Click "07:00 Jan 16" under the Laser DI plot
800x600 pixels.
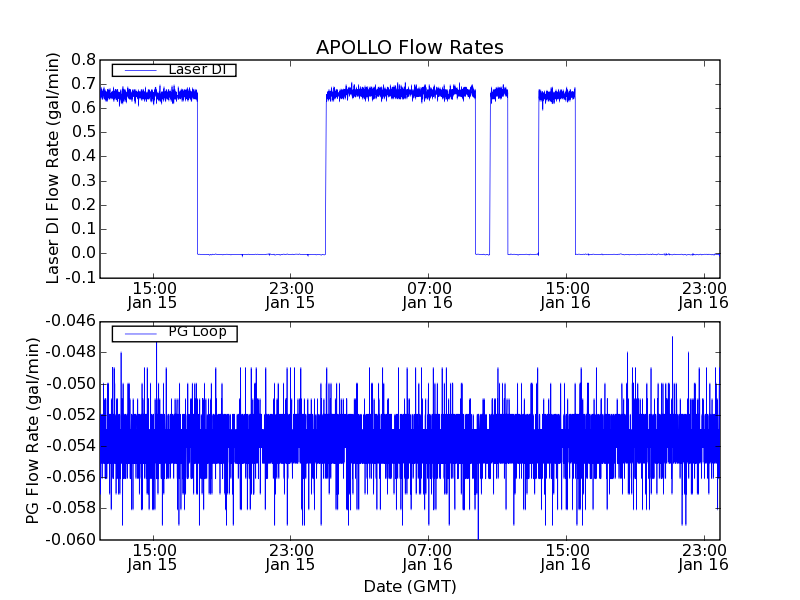[x=428, y=296]
